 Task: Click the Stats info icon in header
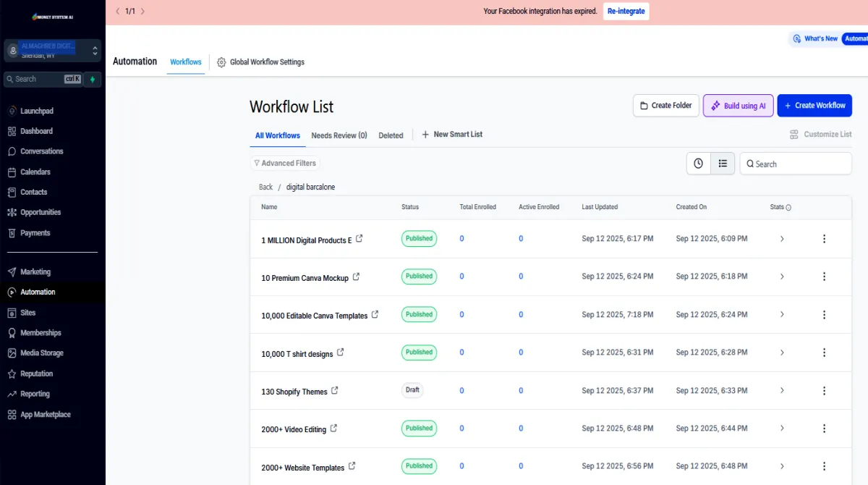click(788, 208)
